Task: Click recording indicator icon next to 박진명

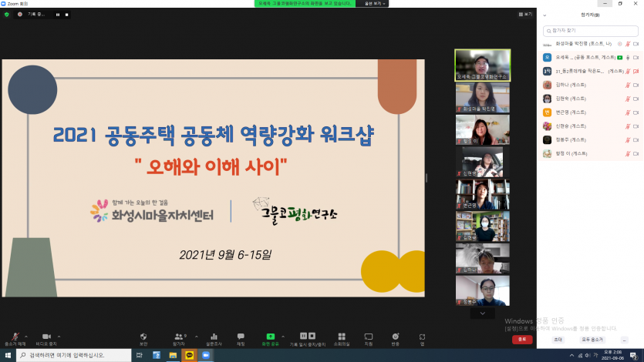Action: tap(620, 44)
